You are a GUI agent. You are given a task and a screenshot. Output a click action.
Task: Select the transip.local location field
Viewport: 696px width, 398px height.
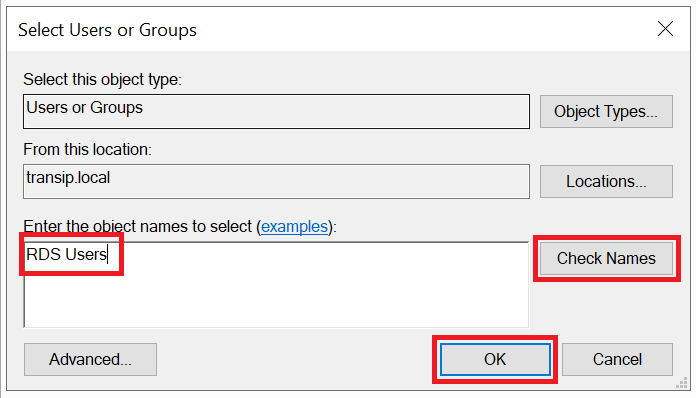click(276, 181)
